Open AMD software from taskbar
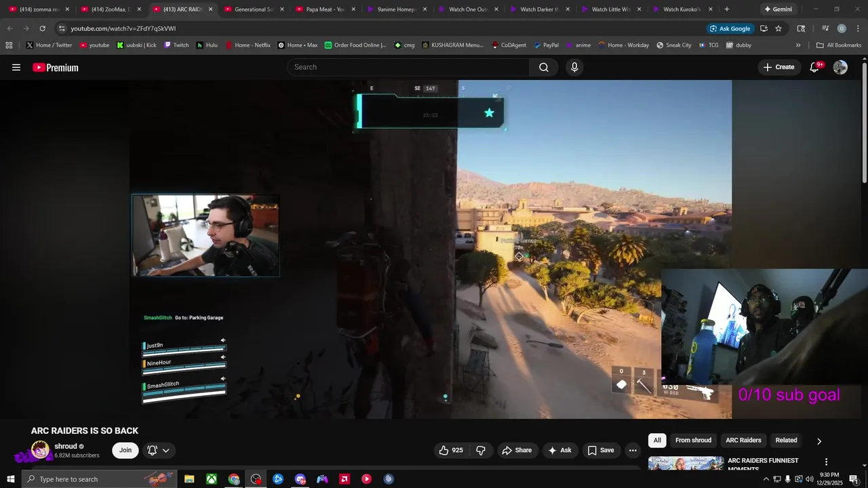Screen dimensions: 868x488 pos(344,479)
